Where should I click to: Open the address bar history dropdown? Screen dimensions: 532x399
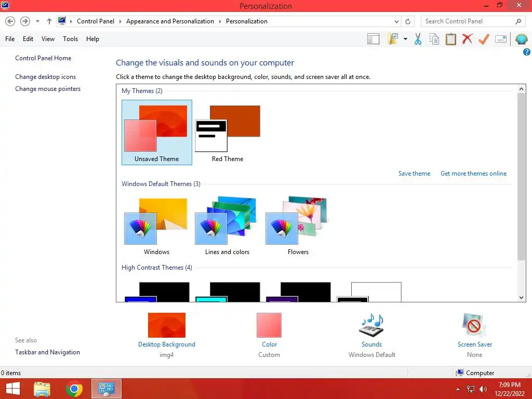[x=396, y=21]
